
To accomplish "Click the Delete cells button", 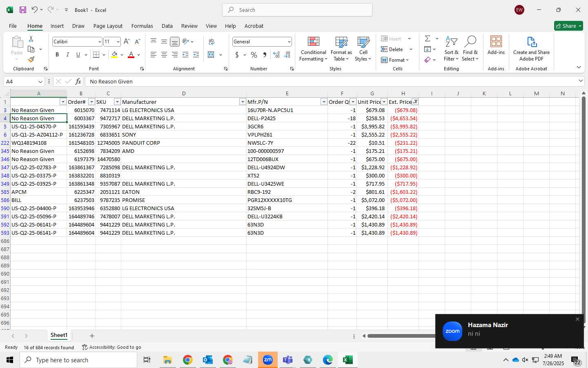I will tap(392, 49).
